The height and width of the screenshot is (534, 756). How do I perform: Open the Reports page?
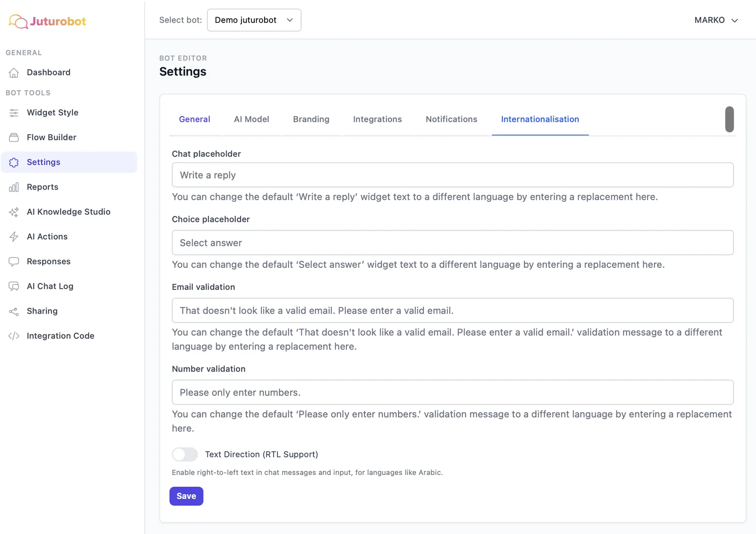[69, 187]
